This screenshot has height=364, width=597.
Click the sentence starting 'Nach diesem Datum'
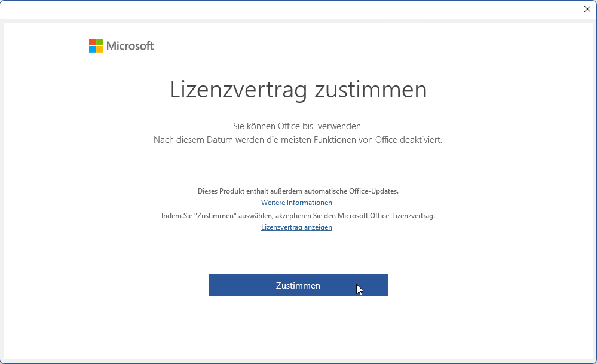298,140
